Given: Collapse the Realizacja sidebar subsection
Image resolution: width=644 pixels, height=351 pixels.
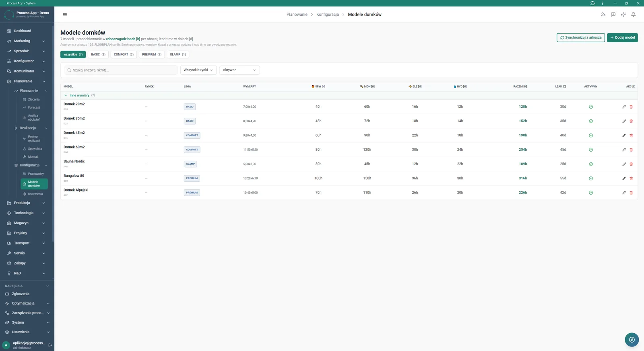Looking at the screenshot, I should 31,128.
